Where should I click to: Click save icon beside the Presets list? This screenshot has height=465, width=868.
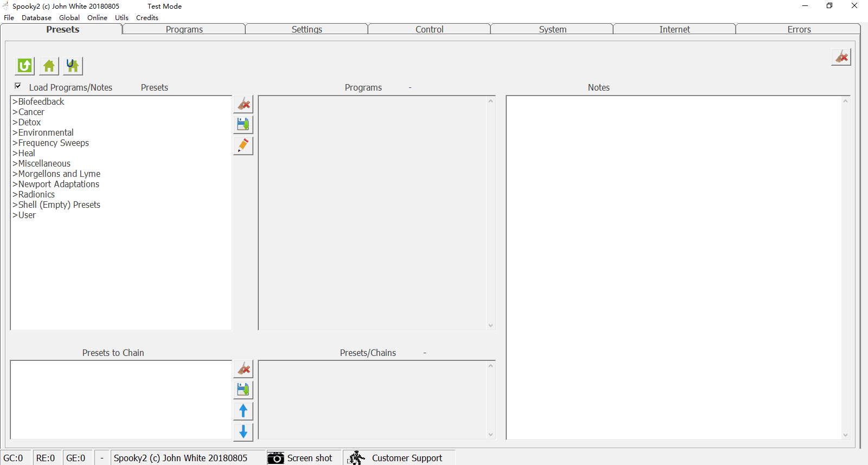[243, 124]
